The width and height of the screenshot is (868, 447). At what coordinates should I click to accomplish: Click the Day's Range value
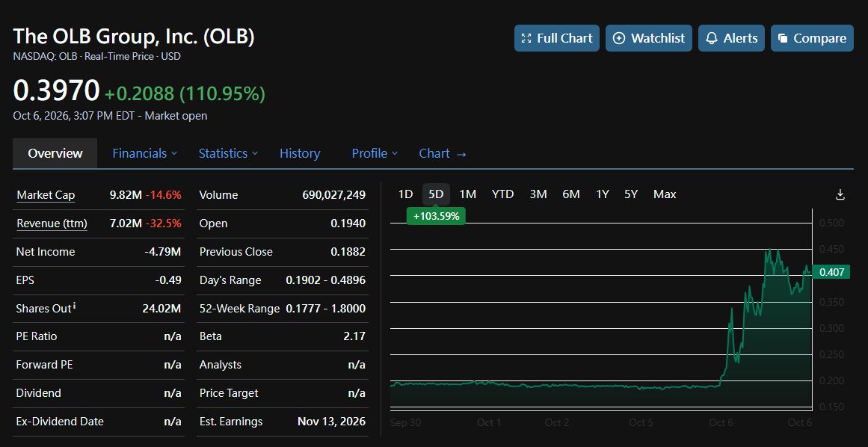[x=325, y=280]
